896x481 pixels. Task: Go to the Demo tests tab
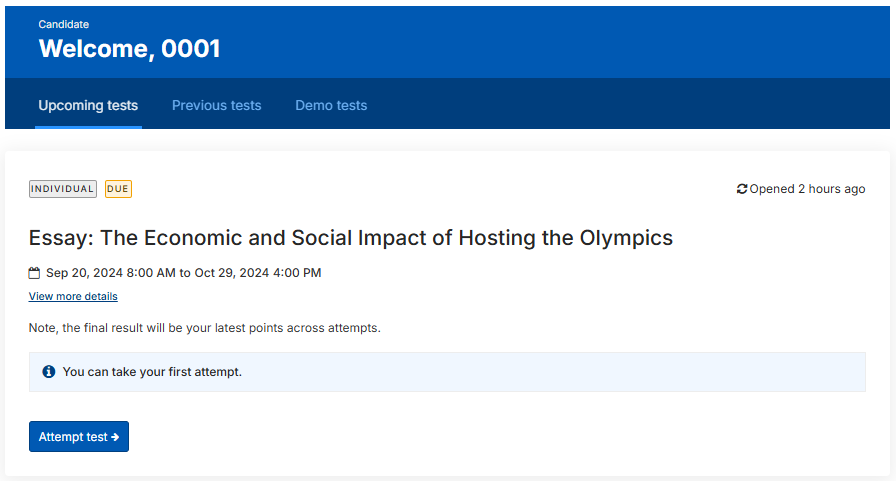point(331,105)
